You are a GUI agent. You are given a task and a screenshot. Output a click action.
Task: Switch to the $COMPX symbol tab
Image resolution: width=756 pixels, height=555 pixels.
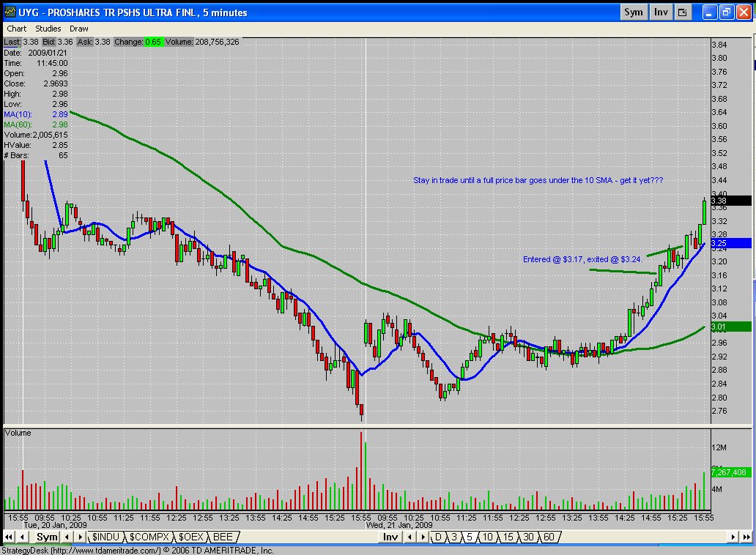click(x=149, y=537)
